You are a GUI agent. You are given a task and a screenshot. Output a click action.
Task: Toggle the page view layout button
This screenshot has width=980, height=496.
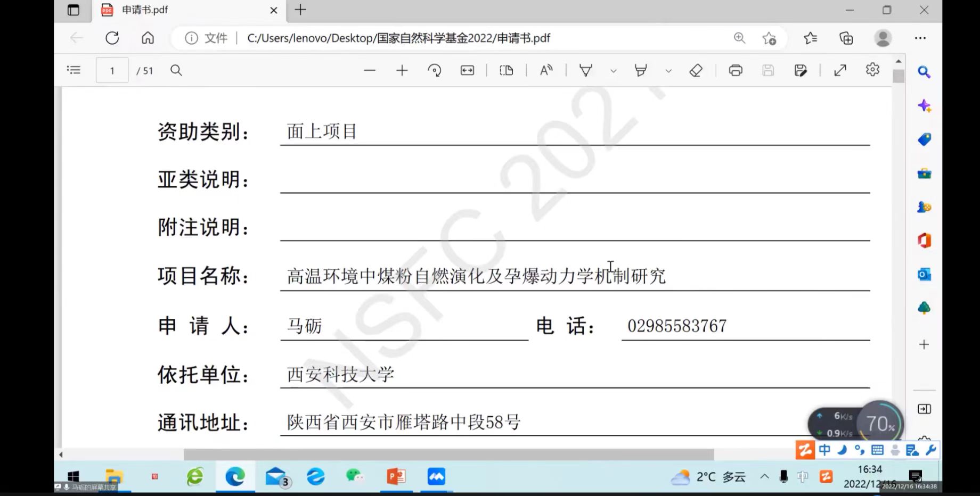pyautogui.click(x=506, y=70)
